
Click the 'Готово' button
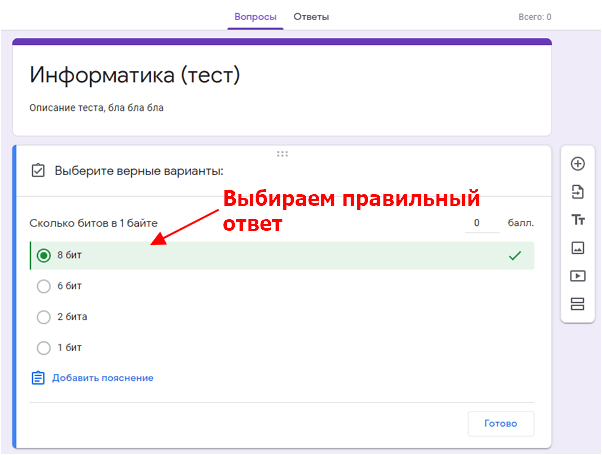[x=501, y=424]
